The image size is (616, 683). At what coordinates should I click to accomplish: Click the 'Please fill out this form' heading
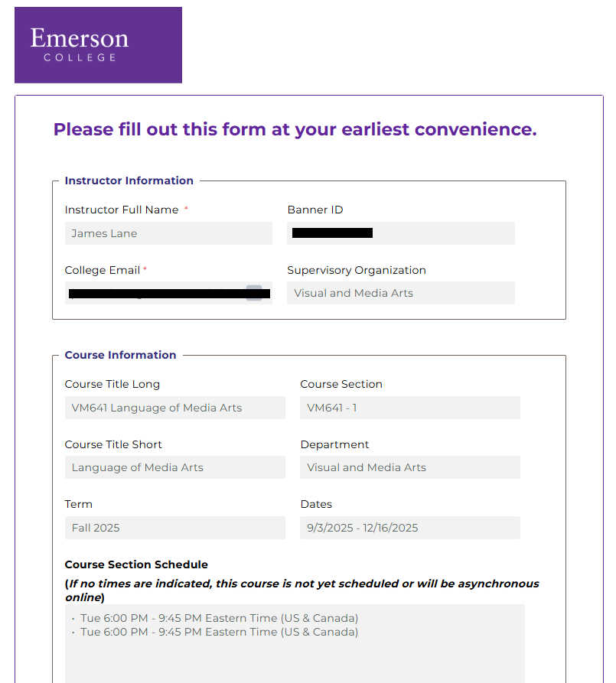tap(295, 129)
